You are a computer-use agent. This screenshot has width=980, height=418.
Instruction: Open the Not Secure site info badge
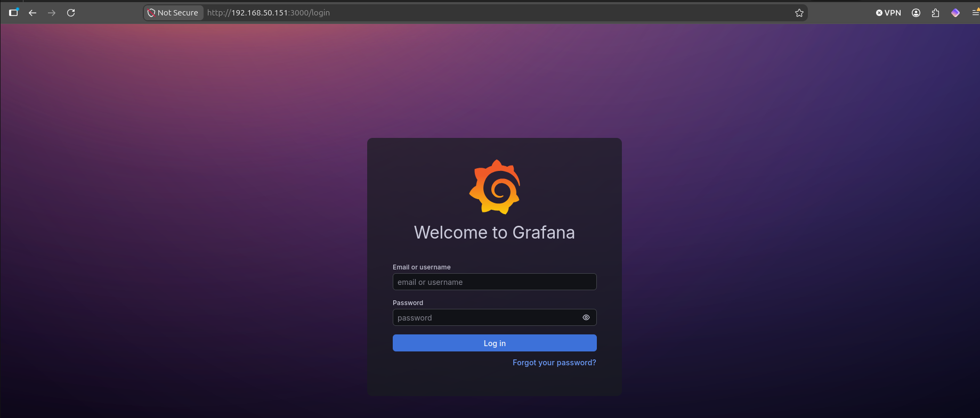tap(173, 13)
